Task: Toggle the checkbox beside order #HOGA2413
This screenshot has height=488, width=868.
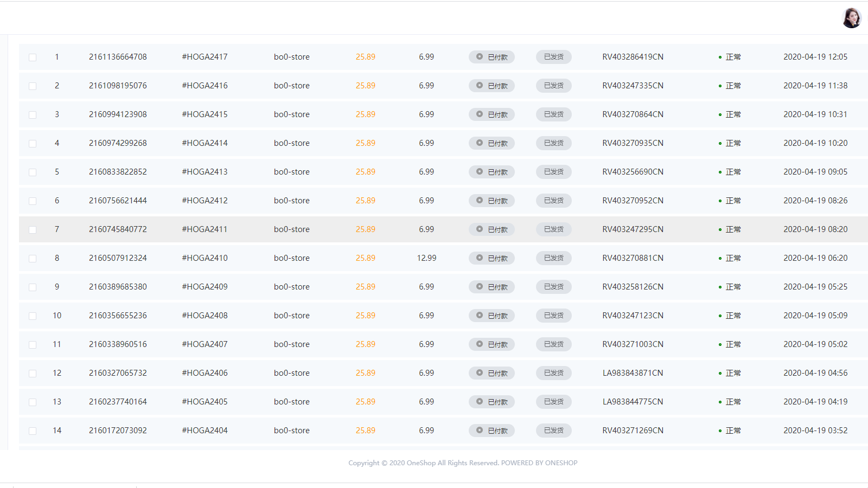Action: coord(33,172)
